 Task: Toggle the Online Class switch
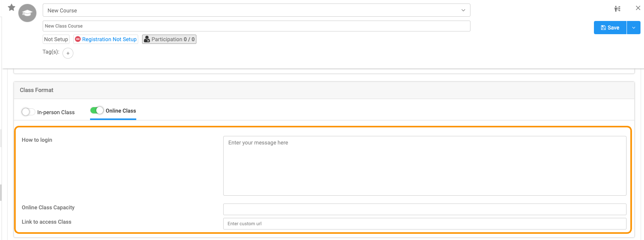97,110
